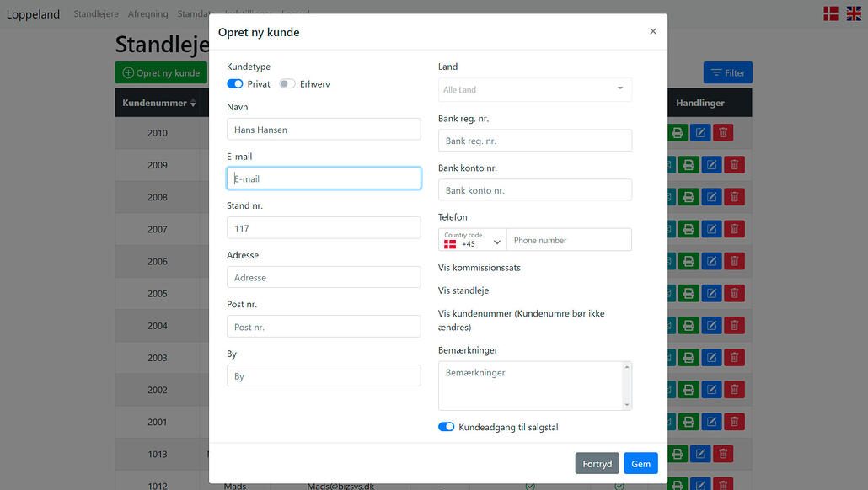Expand the +45 country code selector
This screenshot has width=868, height=490.
(472, 240)
